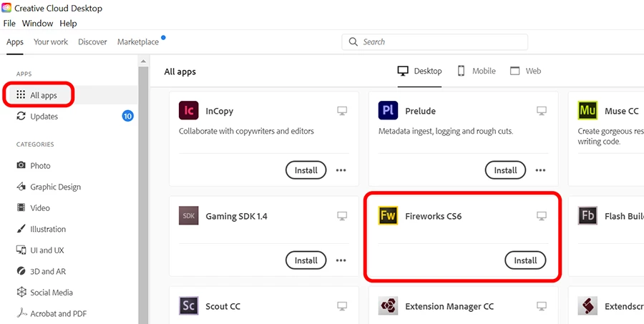Click the Scout CC title text

(x=223, y=306)
